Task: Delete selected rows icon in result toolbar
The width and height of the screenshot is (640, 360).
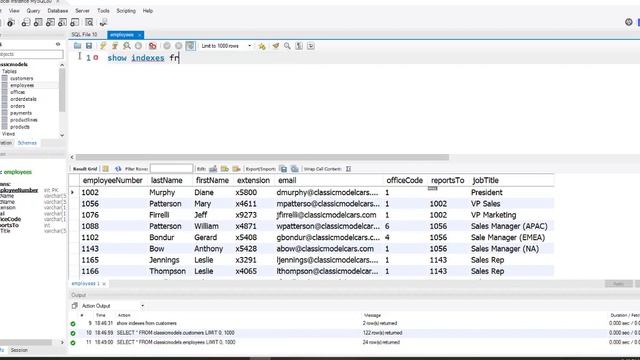Action: (x=236, y=169)
